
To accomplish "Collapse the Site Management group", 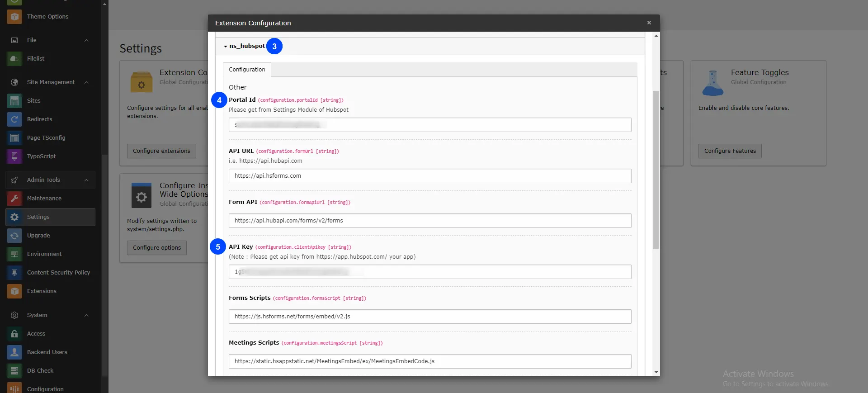I will tap(86, 82).
